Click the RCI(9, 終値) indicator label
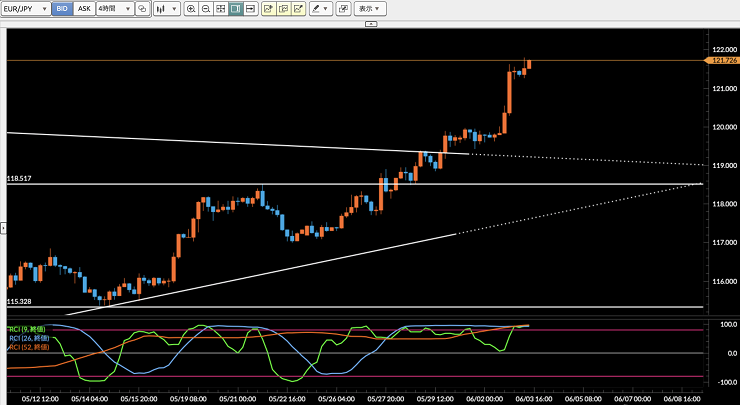This screenshot has width=740, height=405. [27, 329]
